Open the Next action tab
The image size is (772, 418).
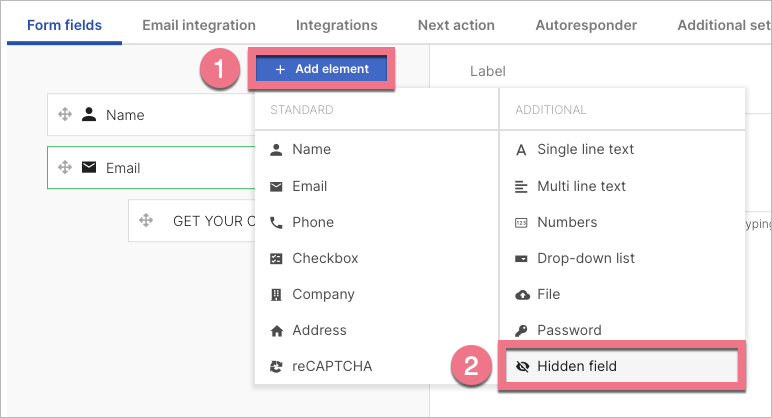tap(456, 25)
